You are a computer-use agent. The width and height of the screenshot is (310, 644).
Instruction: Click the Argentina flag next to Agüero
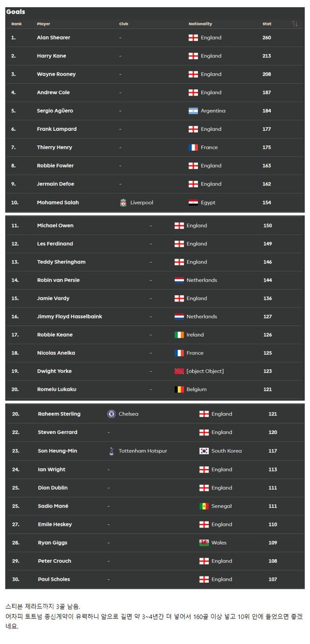click(x=193, y=110)
